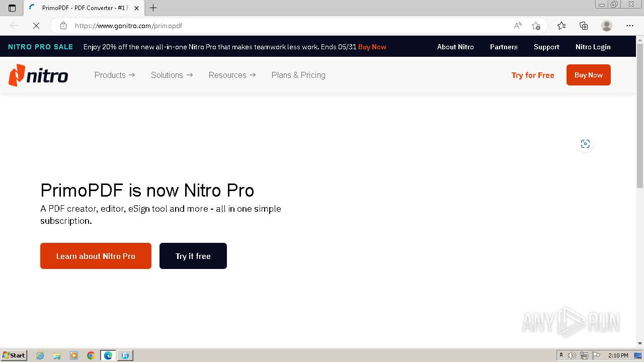The height and width of the screenshot is (362, 644).
Task: Select the Edge taskbar button
Action: (x=108, y=355)
